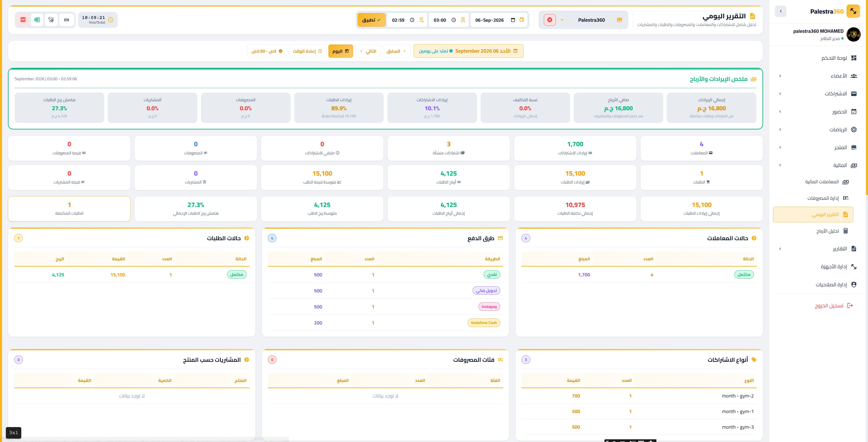This screenshot has height=442, width=868.
Task: Open لوحة التحكم dashboard in sidebar
Action: 817,58
